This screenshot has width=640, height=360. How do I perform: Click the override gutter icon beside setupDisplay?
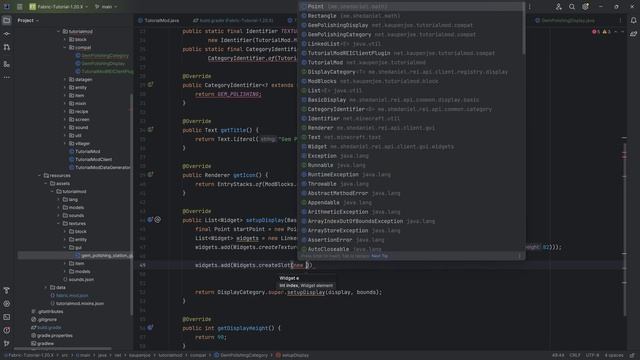point(150,220)
